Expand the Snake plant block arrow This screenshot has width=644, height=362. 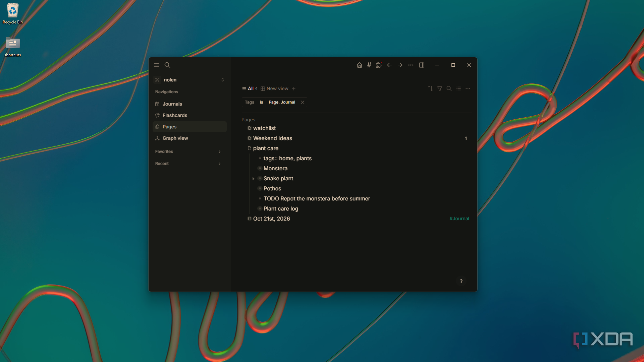pyautogui.click(x=253, y=179)
